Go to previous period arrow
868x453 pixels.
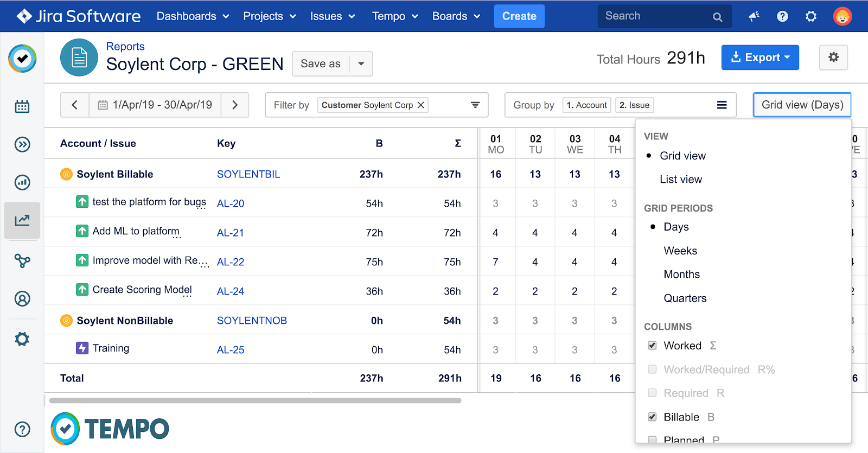coord(75,105)
